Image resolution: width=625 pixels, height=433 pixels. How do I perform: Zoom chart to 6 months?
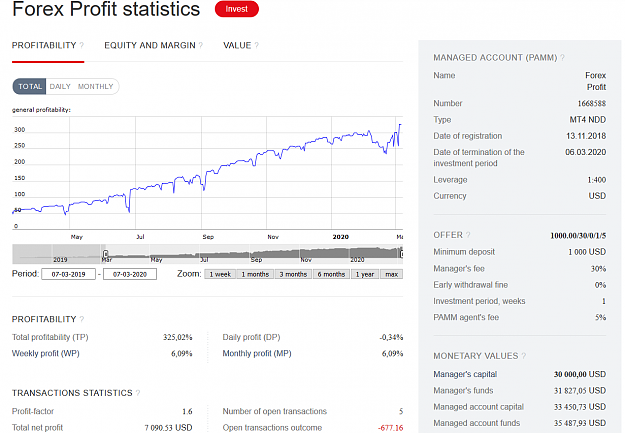tap(331, 274)
